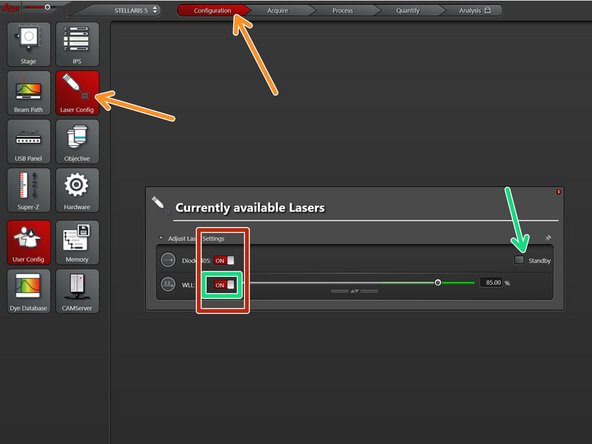The width and height of the screenshot is (592, 444).
Task: Expand the handle below the WLL slider
Action: [x=354, y=291]
